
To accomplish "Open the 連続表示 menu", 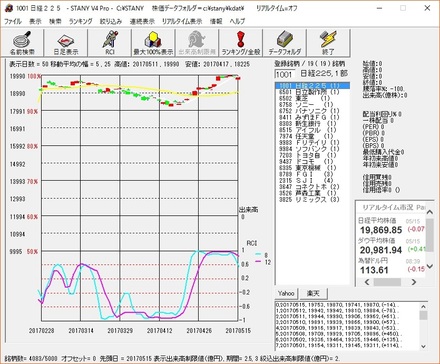I will point(142,21).
